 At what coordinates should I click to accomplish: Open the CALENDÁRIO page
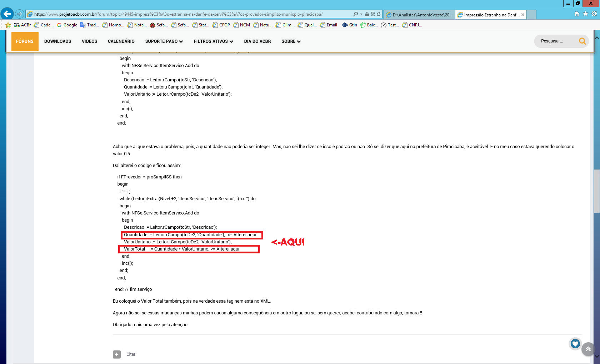[121, 41]
